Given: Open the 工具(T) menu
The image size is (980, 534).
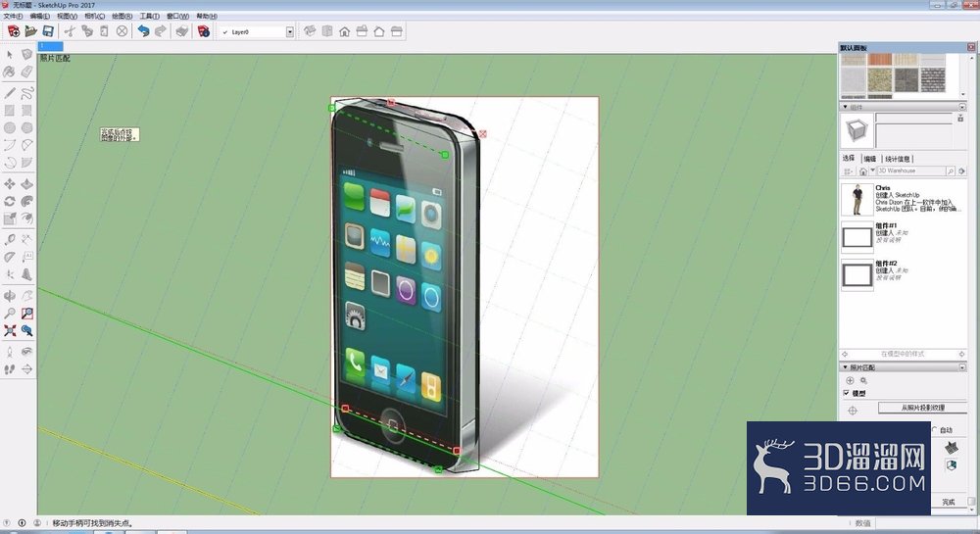Looking at the screenshot, I should 149,17.
